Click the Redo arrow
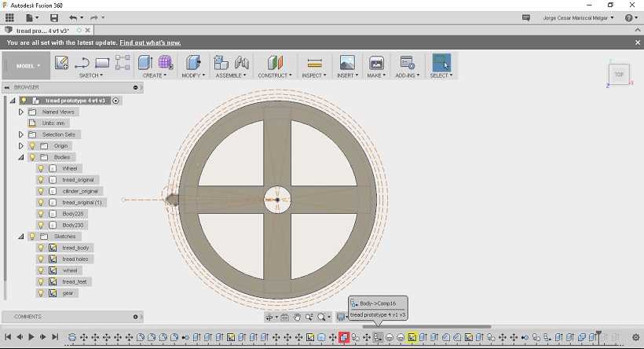 (94, 17)
